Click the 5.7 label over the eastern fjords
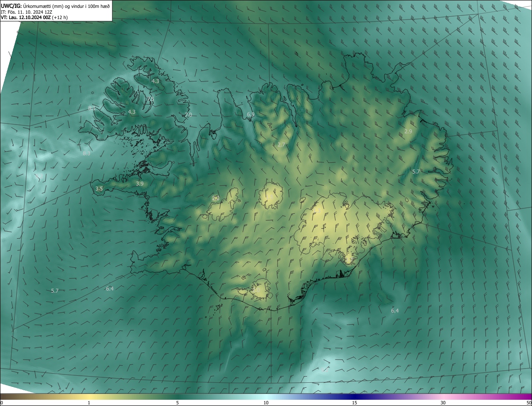This screenshot has height=406, width=532. [416, 171]
